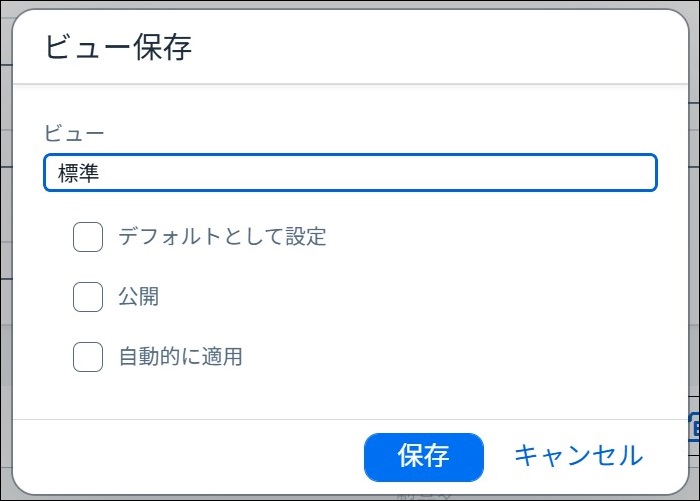Screen dimensions: 700x501
Task: Select the 公開 label text
Action: point(139,296)
